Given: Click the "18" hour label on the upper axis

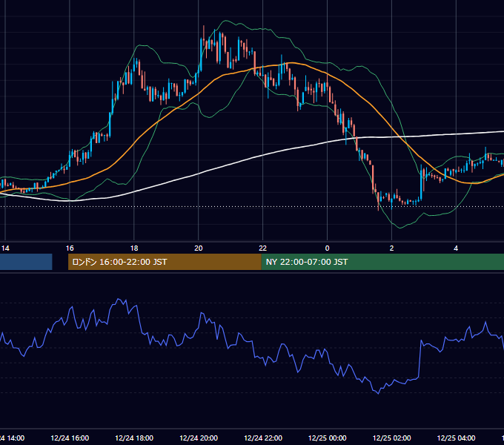Looking at the screenshot, I should coord(134,248).
